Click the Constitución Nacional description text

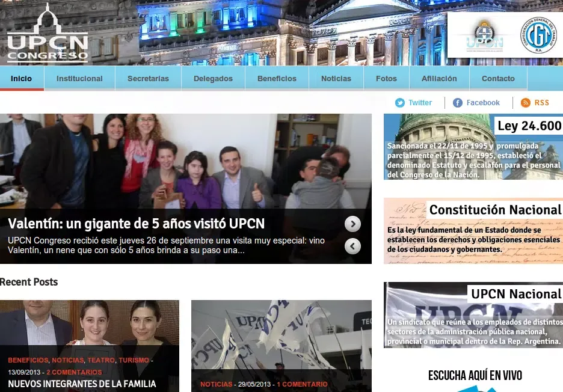coord(473,239)
